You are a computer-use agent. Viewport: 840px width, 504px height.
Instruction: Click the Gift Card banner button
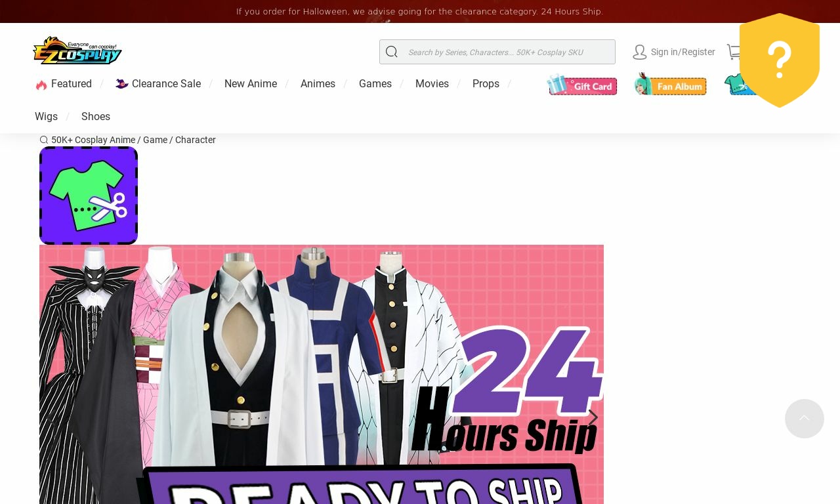[x=582, y=85]
